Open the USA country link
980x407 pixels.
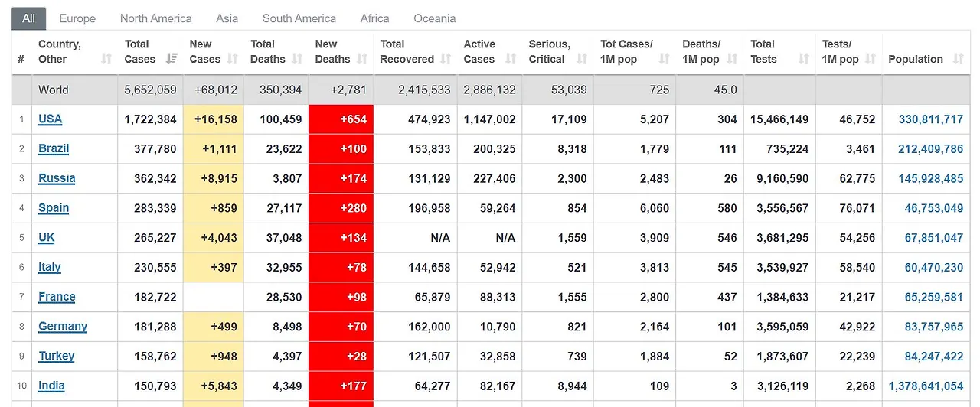point(51,119)
